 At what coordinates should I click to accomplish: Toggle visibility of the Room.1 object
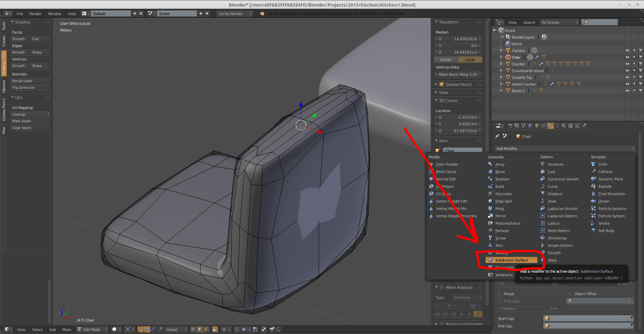(x=628, y=91)
